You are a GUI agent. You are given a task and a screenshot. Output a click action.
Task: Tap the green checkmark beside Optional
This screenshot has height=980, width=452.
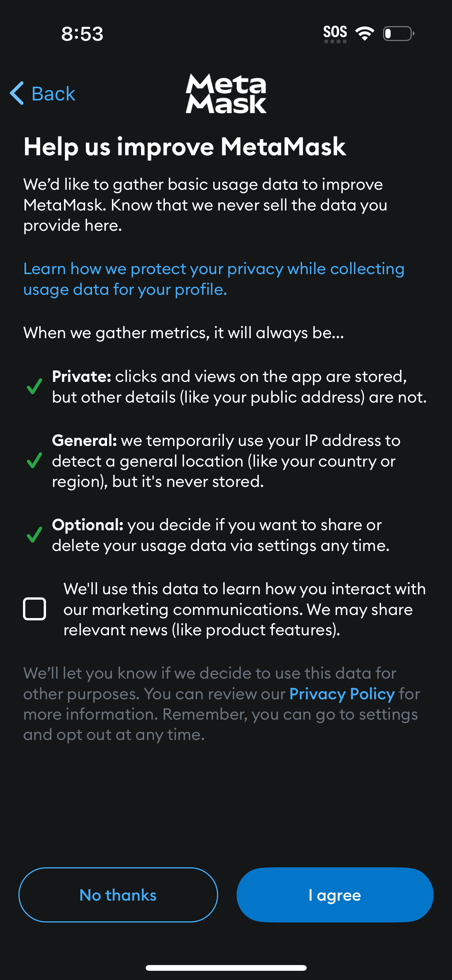click(x=35, y=534)
